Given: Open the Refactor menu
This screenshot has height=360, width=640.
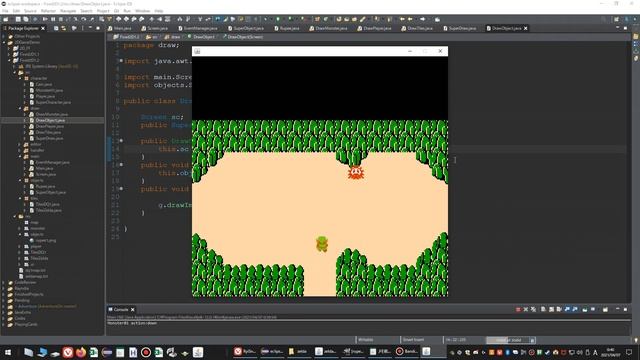Looking at the screenshot, I should [48, 11].
